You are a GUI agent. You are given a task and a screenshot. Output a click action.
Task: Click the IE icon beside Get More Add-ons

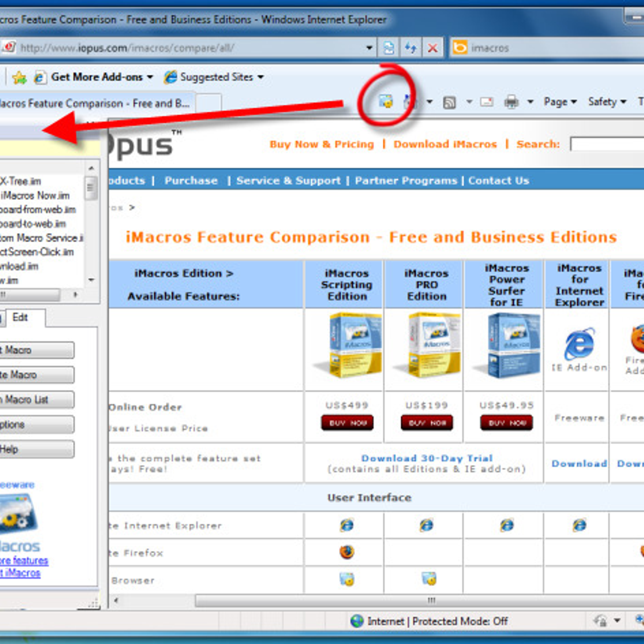tap(39, 77)
